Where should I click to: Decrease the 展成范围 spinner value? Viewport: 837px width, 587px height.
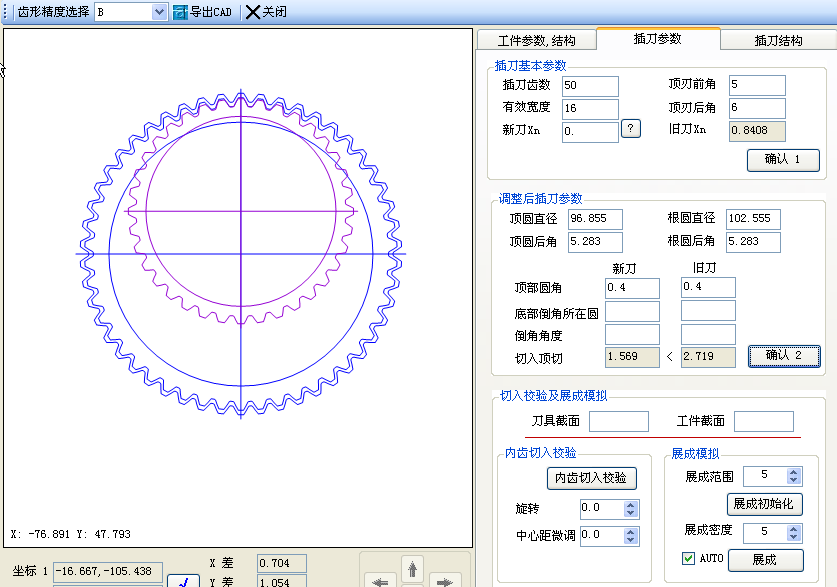point(793,480)
